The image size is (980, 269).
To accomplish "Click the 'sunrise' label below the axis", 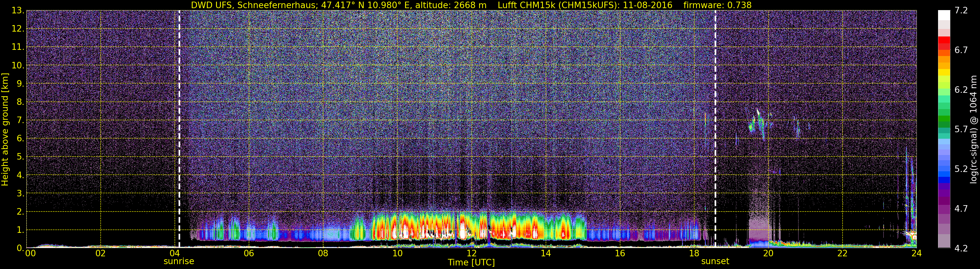I will tap(179, 262).
